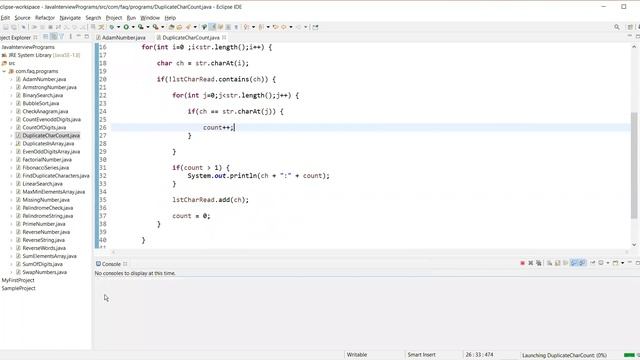Viewport: 640px width, 360px height.
Task: Collapse all in Project Explorer toolbar
Action: [46, 37]
